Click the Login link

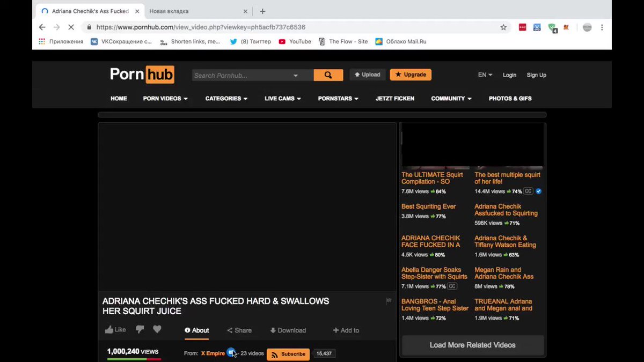509,75
